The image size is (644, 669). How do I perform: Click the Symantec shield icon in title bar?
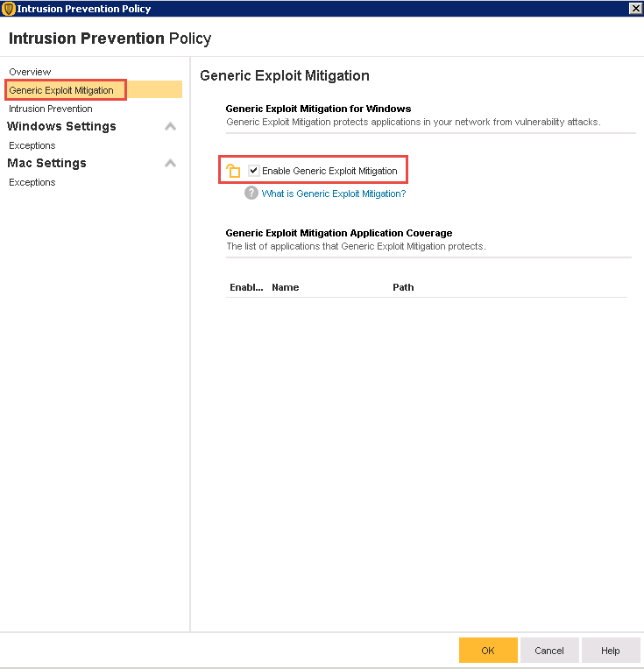pos(9,9)
